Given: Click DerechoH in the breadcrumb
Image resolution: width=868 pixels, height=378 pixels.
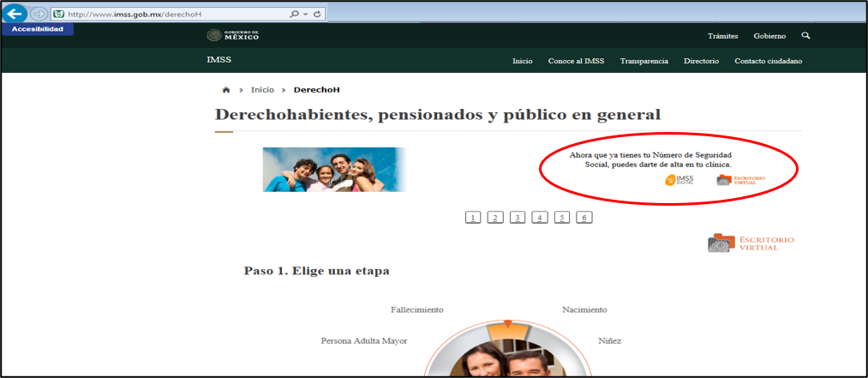Looking at the screenshot, I should [317, 89].
